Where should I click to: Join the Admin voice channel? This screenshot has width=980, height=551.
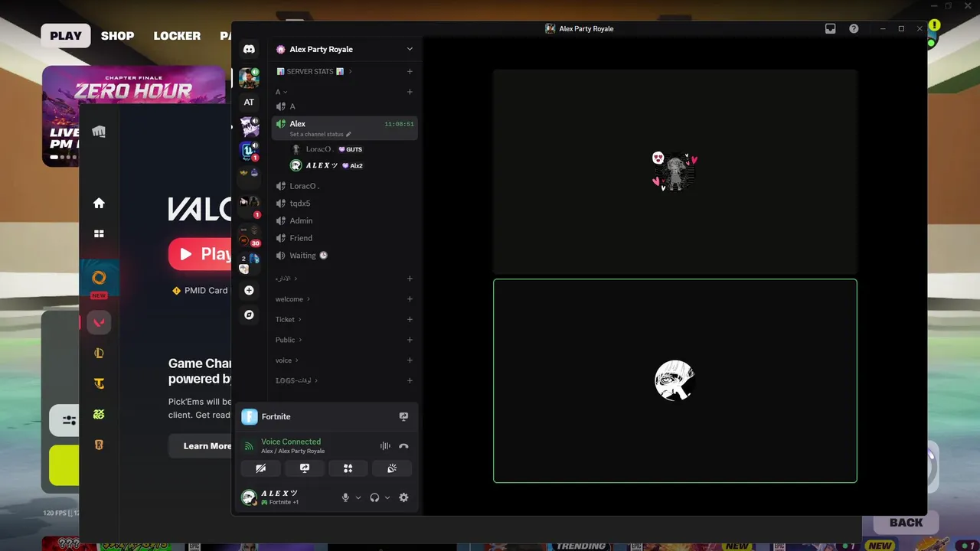pos(345,220)
